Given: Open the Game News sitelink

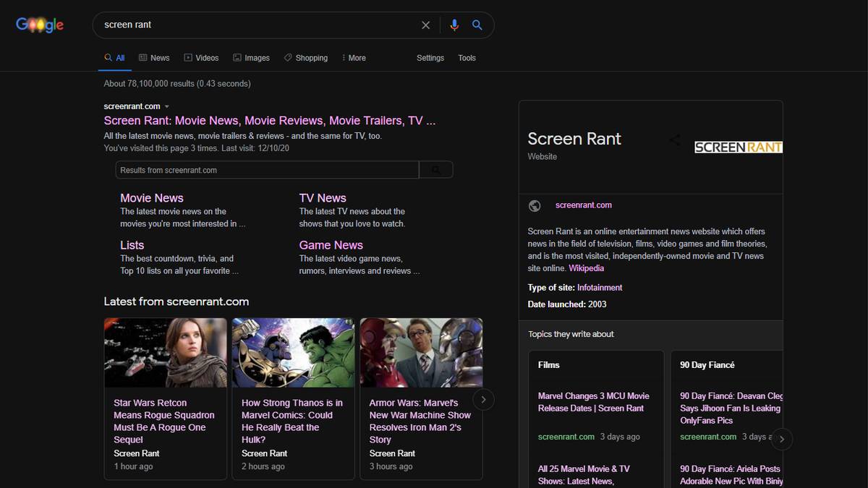Looking at the screenshot, I should (x=331, y=245).
